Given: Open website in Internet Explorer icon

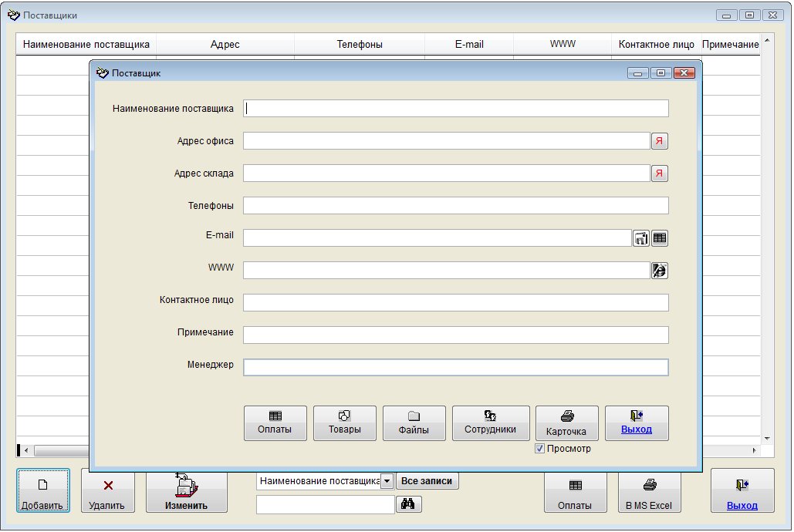Looking at the screenshot, I should (x=659, y=271).
